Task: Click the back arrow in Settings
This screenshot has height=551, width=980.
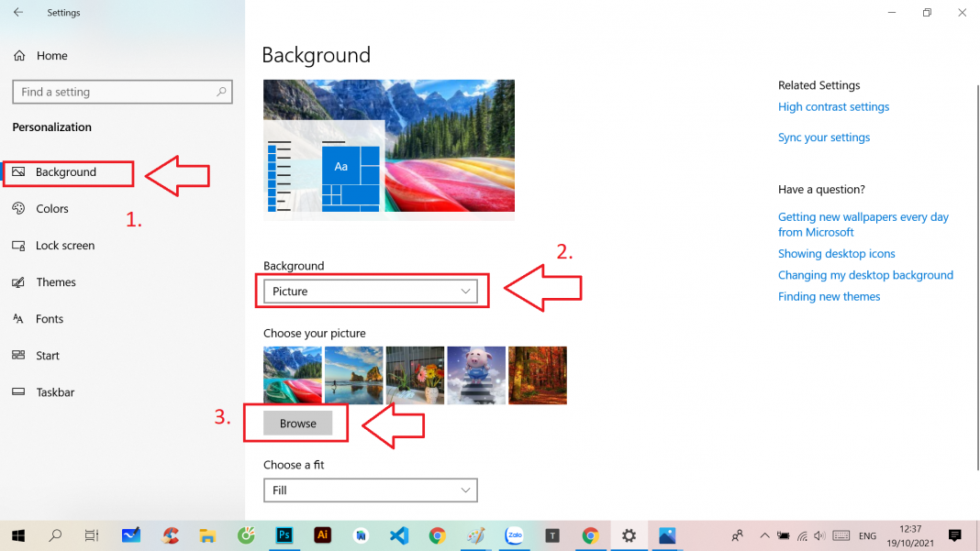Action: pos(18,13)
